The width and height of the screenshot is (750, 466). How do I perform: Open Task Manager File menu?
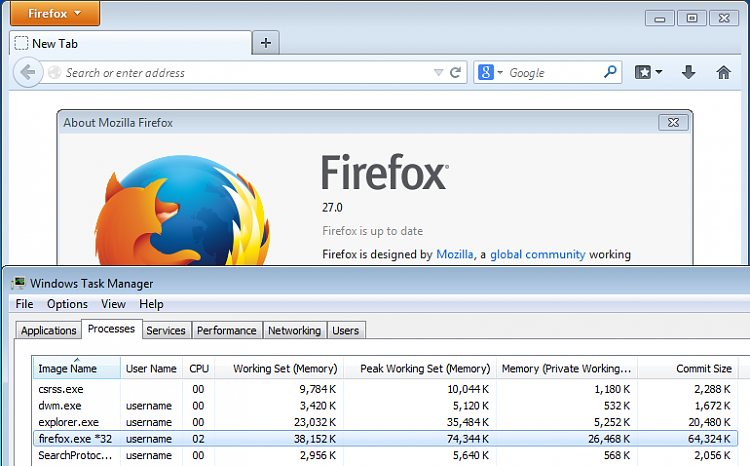(24, 304)
